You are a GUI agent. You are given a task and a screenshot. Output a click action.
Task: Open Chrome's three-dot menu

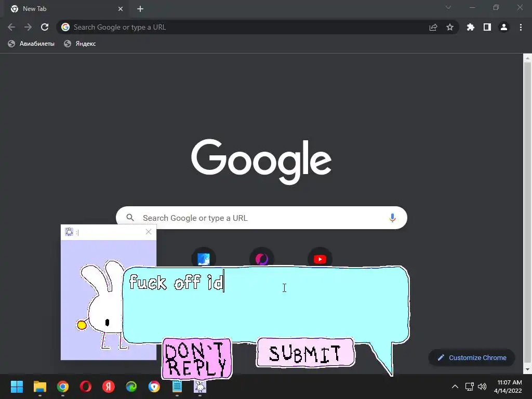click(521, 27)
